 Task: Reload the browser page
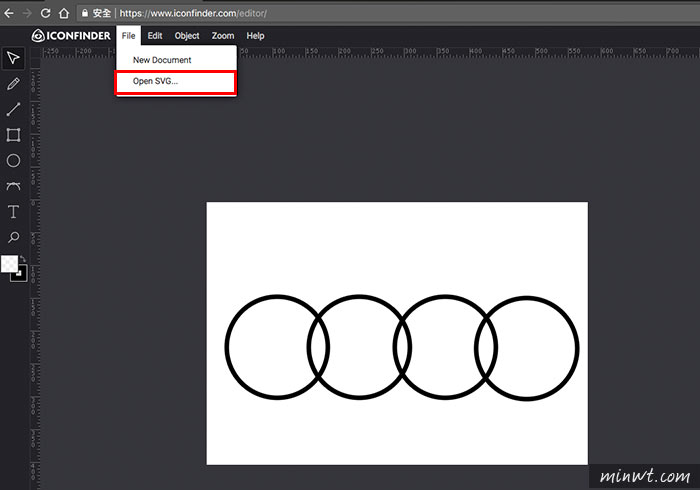tap(45, 13)
